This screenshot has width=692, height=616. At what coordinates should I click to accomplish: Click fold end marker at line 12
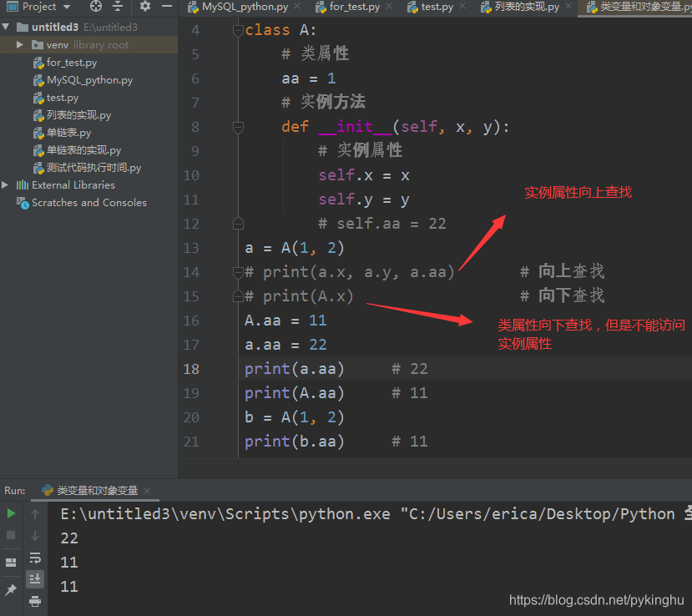pyautogui.click(x=238, y=225)
